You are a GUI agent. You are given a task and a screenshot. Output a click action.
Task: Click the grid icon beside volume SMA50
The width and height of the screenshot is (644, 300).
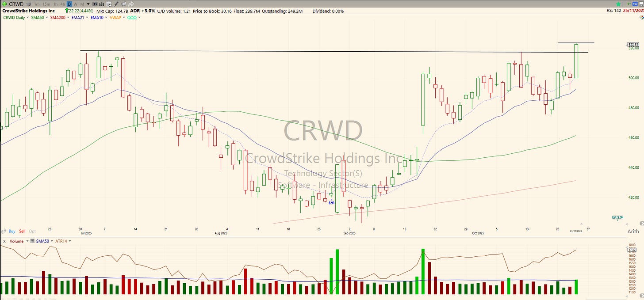pos(32,241)
